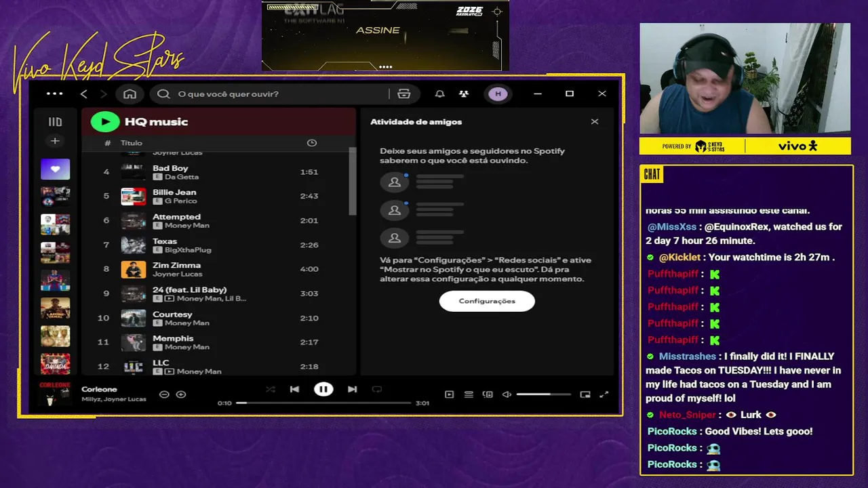Click Zim Zimma album cover
The width and height of the screenshot is (868, 488).
pos(134,269)
